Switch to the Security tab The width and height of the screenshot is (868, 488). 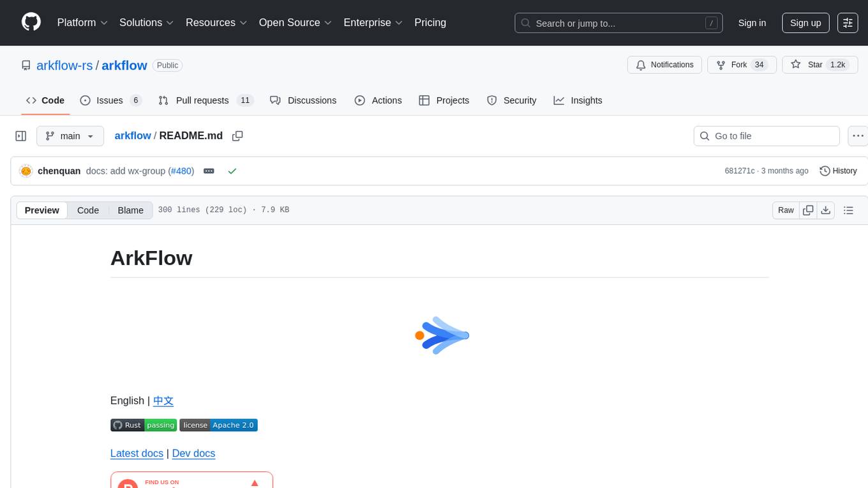(x=512, y=100)
